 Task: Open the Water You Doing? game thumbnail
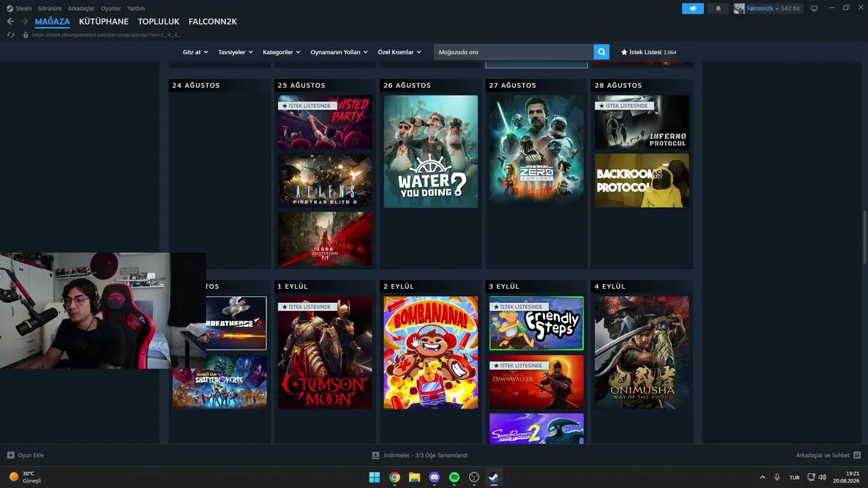(x=431, y=151)
